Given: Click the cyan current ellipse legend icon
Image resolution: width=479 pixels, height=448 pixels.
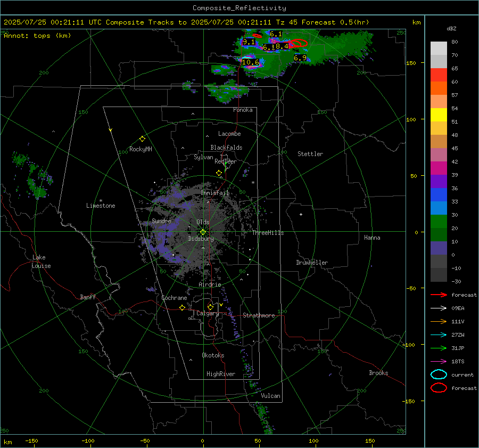Looking at the screenshot, I should point(439,374).
